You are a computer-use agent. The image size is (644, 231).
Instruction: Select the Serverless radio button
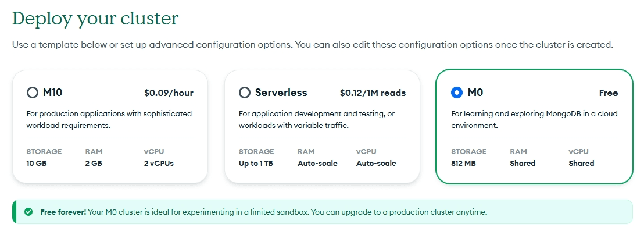(x=245, y=93)
